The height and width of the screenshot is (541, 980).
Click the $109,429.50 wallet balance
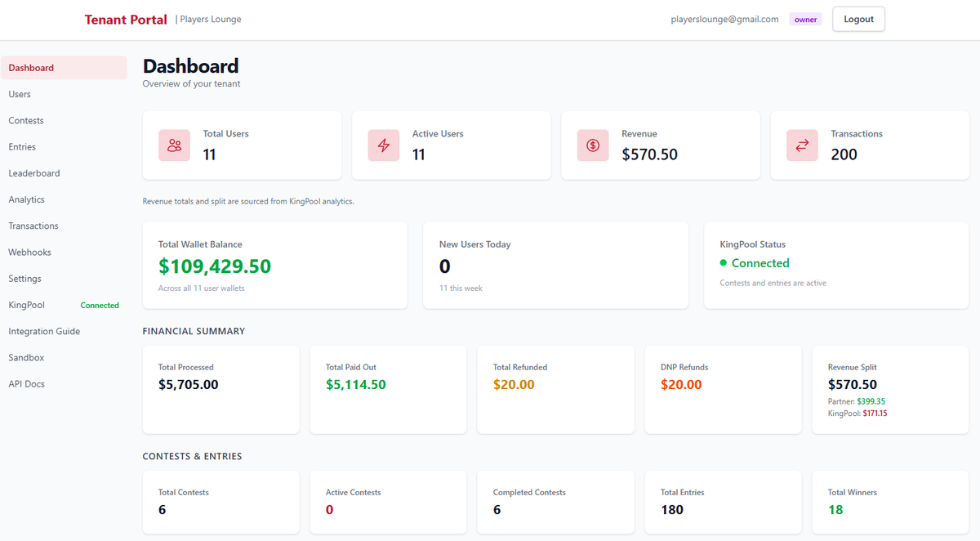(x=215, y=266)
